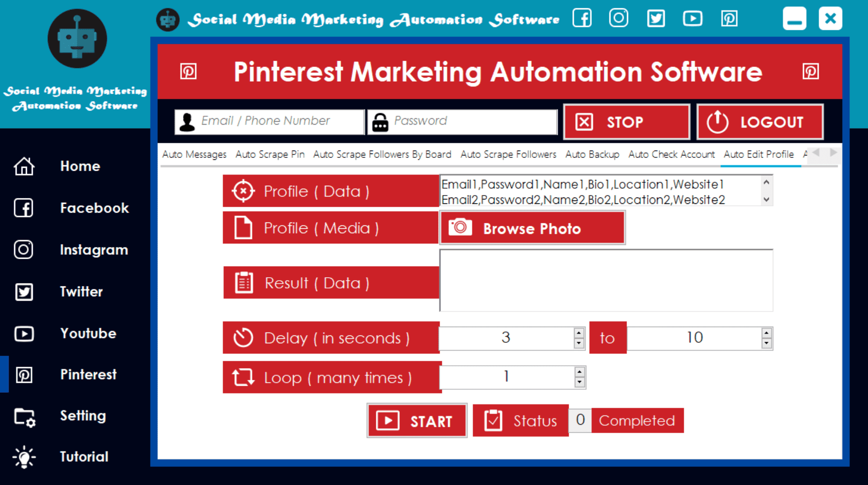Close the application window
868x485 pixels.
pyautogui.click(x=830, y=19)
